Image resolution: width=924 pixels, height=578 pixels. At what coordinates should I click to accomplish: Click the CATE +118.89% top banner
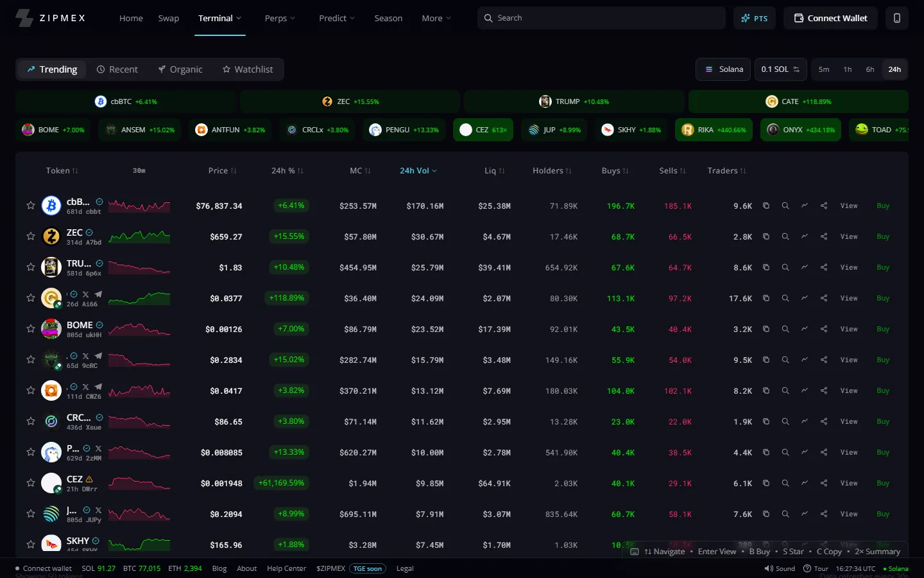pos(798,101)
